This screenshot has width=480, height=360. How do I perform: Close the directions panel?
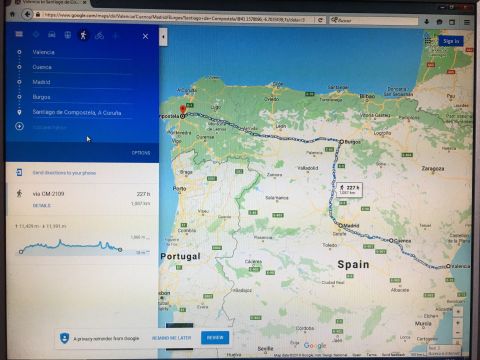click(x=145, y=36)
